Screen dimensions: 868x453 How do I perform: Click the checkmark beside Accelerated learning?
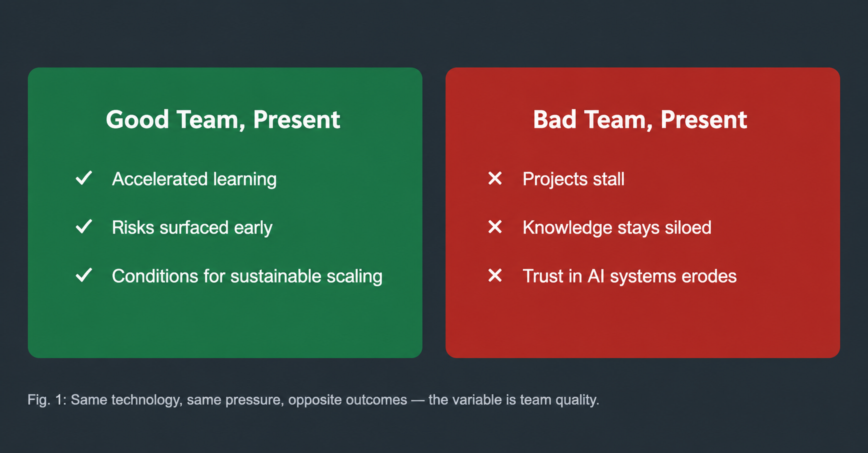tap(83, 178)
